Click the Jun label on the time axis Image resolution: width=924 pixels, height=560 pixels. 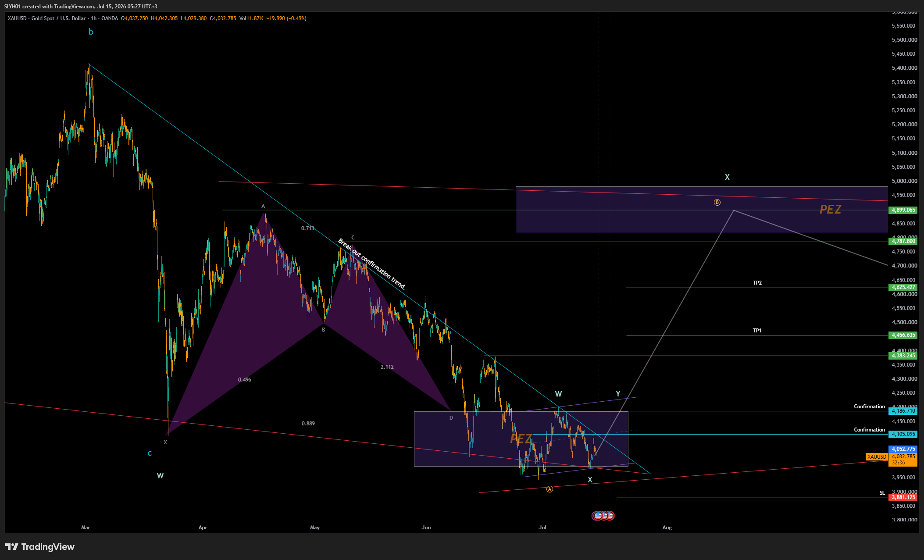pyautogui.click(x=426, y=528)
